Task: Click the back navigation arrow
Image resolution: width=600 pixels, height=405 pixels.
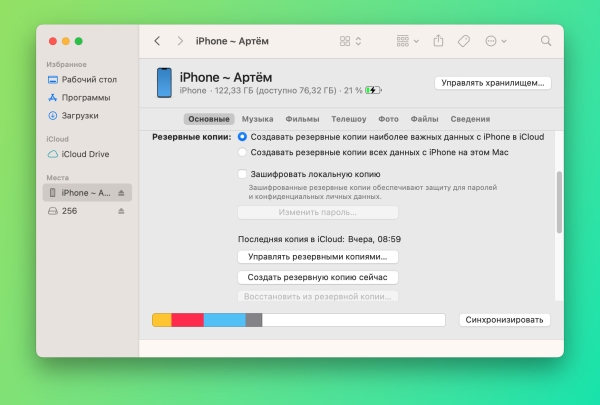Action: click(157, 41)
